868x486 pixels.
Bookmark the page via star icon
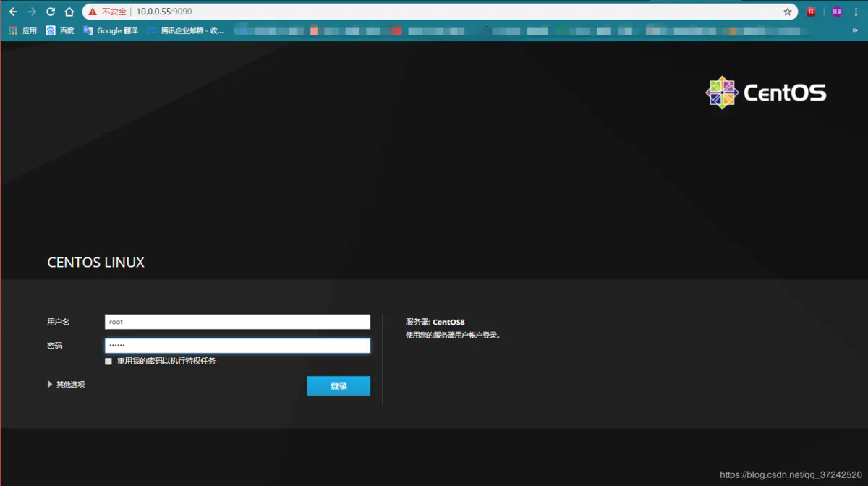tap(786, 11)
